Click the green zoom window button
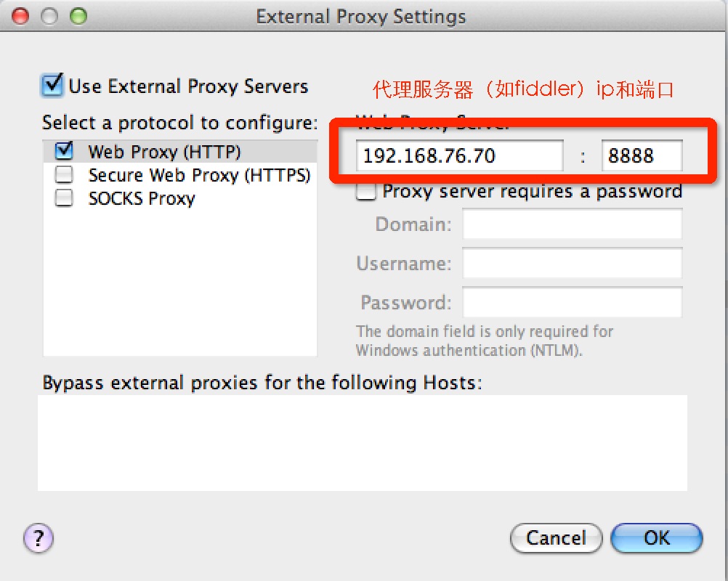 coord(78,16)
